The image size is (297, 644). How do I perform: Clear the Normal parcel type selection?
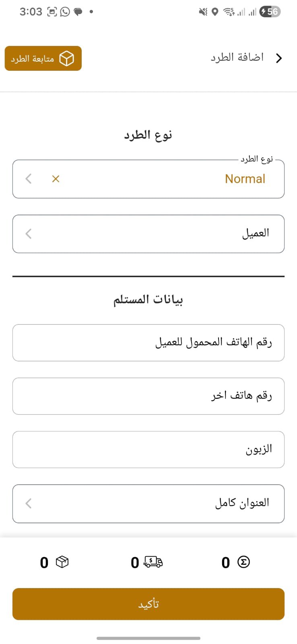[x=56, y=179]
